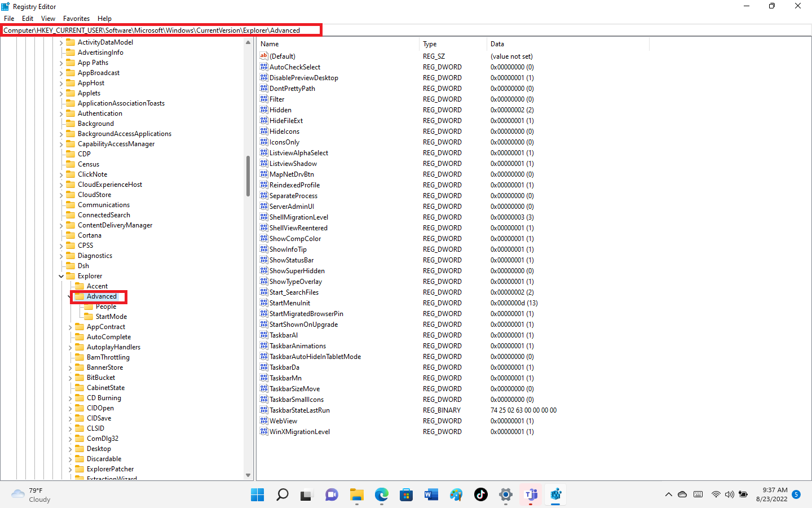The width and height of the screenshot is (812, 508).
Task: Click the OneDrive cloud tray icon
Action: point(682,494)
